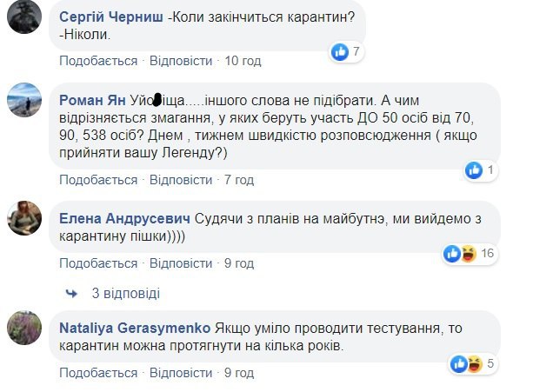Reply to Роман Ян comment via Відповісти
The width and height of the screenshot is (533, 392).
click(x=181, y=180)
